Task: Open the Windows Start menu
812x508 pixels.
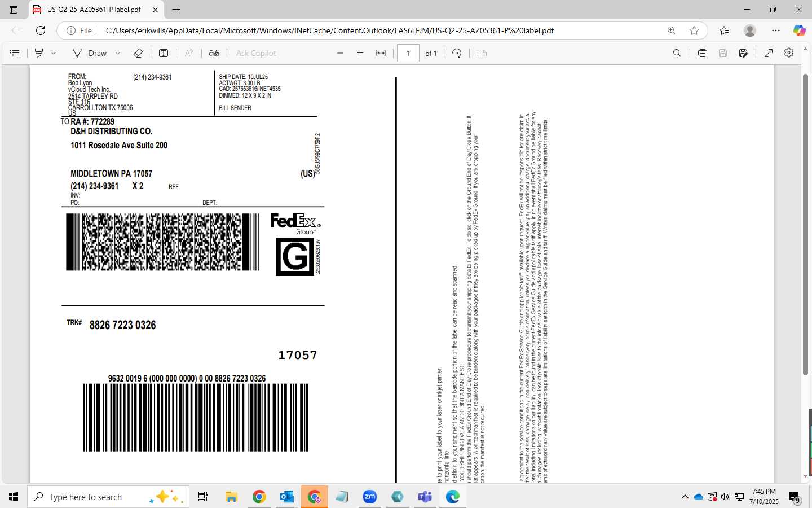Action: pyautogui.click(x=14, y=497)
